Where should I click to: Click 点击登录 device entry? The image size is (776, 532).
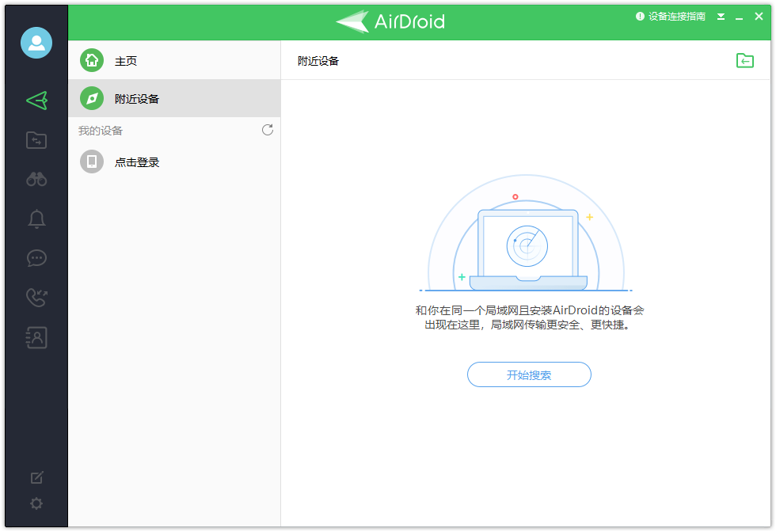click(174, 161)
